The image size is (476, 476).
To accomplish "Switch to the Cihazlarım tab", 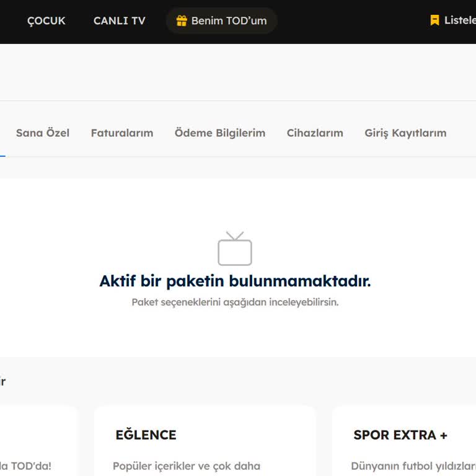I will point(315,133).
